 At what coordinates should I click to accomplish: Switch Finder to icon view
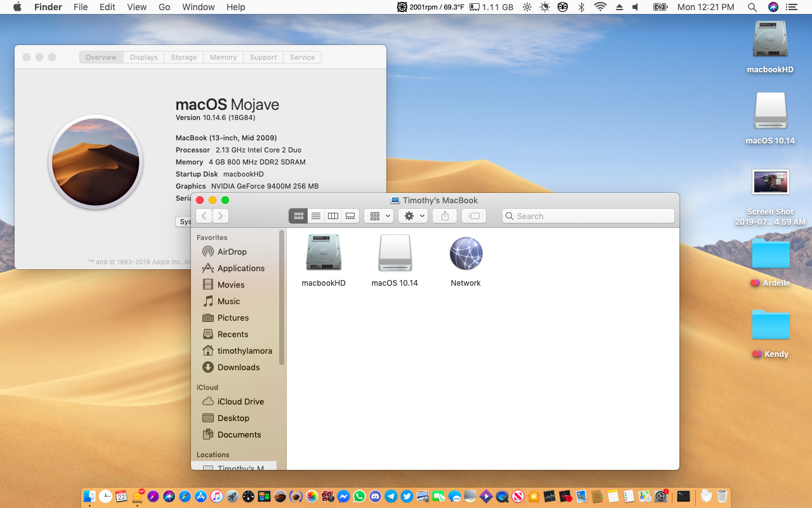[x=298, y=216]
